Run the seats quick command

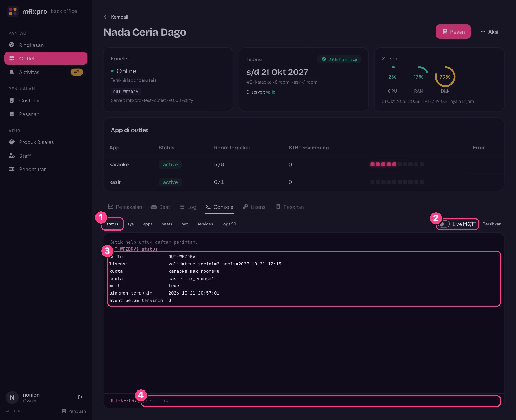(x=167, y=224)
